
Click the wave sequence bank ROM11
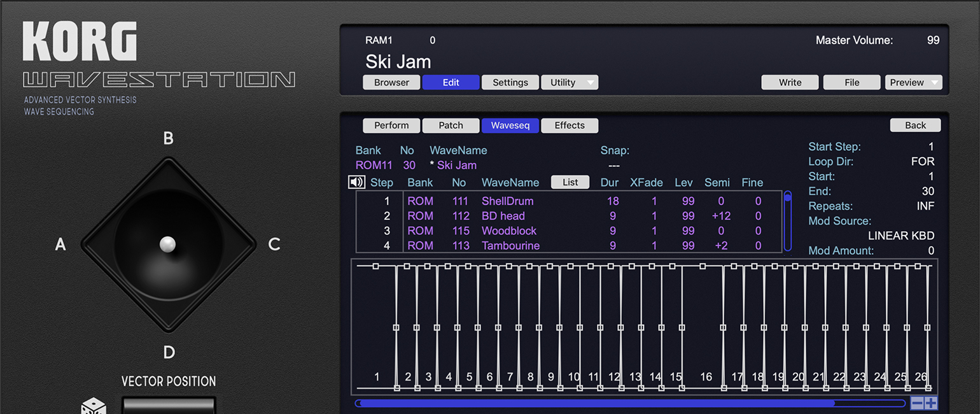[x=374, y=165]
